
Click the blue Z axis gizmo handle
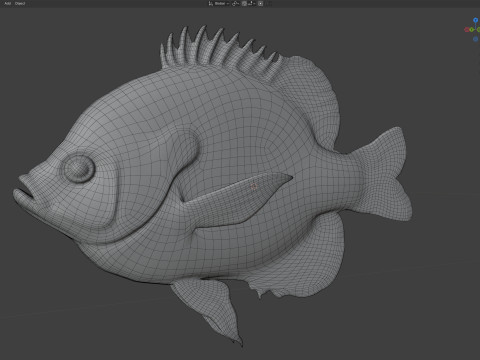[476, 20]
